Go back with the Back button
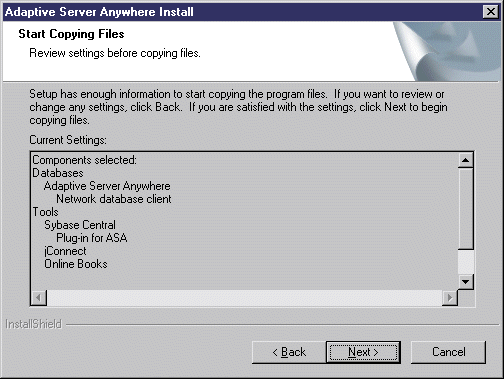 pyautogui.click(x=289, y=352)
